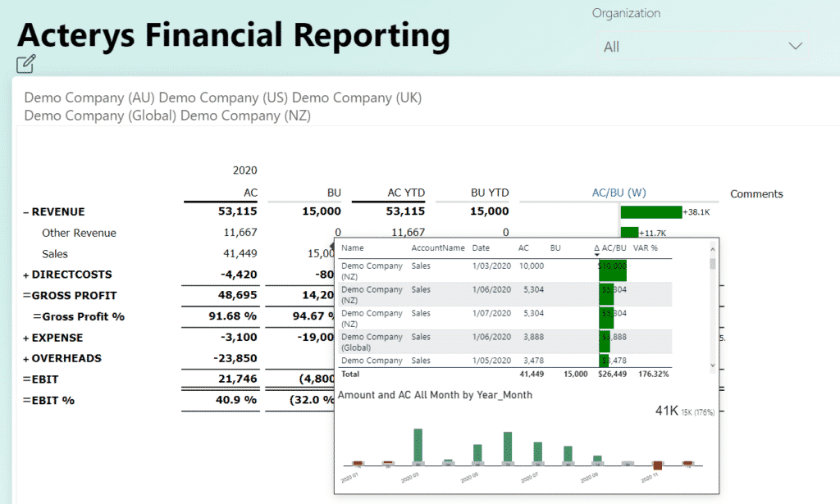Click the chevron arrow of the Organization slicer
Viewport: 840px width, 504px height.
click(x=796, y=46)
